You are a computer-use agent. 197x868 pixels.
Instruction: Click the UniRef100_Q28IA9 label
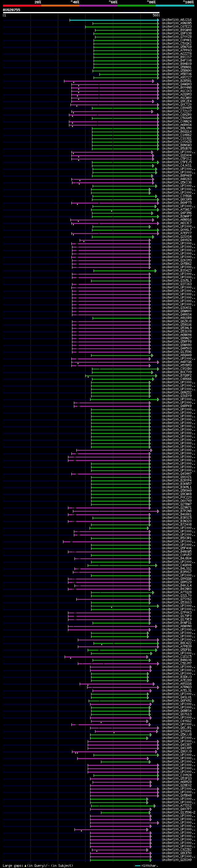[177, 860]
